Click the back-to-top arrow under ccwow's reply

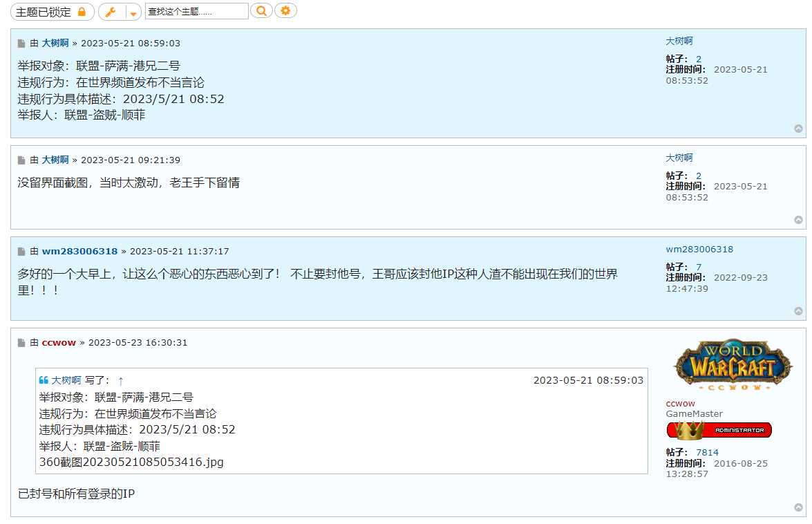click(799, 506)
